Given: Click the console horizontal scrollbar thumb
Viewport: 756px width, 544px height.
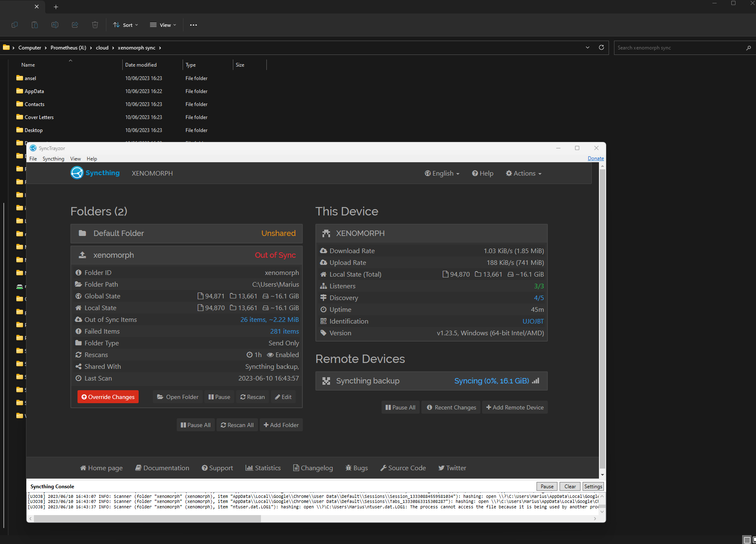Looking at the screenshot, I should tap(147, 519).
